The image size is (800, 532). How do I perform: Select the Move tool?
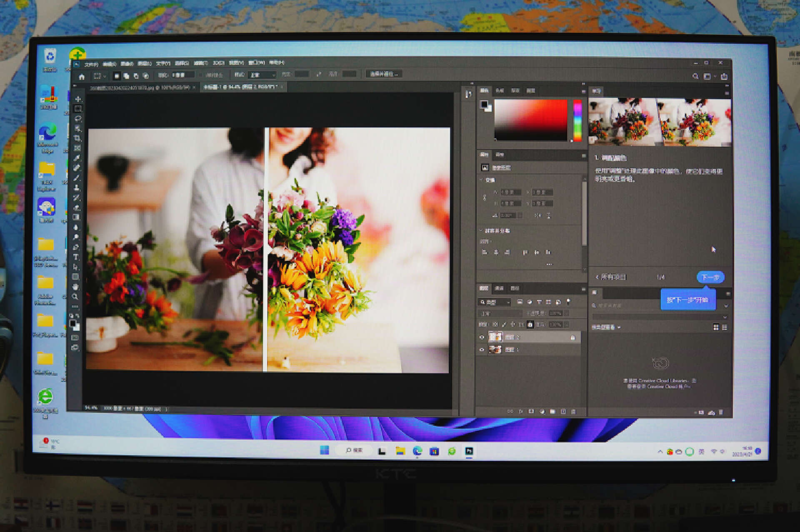point(78,99)
